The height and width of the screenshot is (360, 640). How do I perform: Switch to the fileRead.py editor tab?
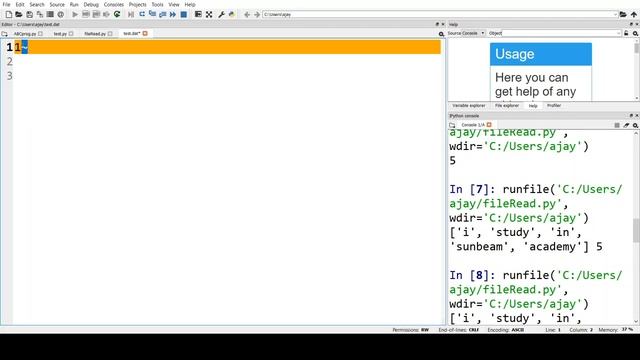pyautogui.click(x=95, y=34)
